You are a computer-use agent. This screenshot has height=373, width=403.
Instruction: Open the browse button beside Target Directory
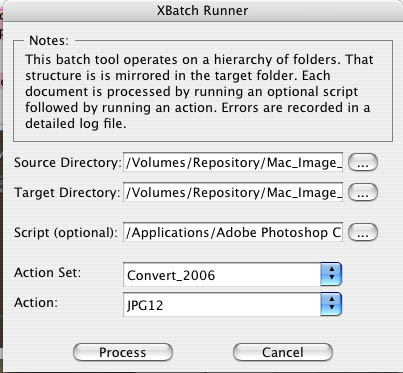point(363,192)
